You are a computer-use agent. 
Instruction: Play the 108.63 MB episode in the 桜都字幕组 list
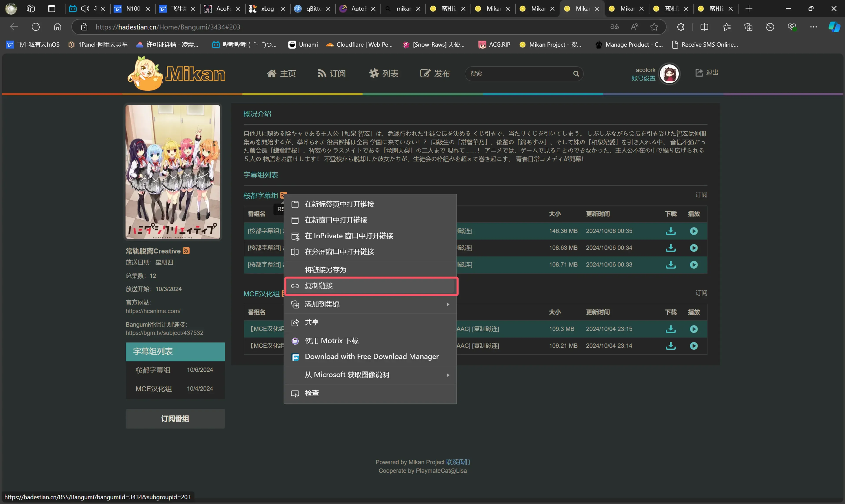point(693,248)
